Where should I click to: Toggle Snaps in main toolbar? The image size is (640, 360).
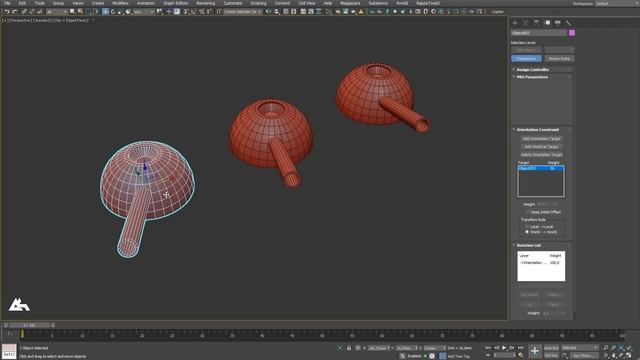(x=186, y=12)
